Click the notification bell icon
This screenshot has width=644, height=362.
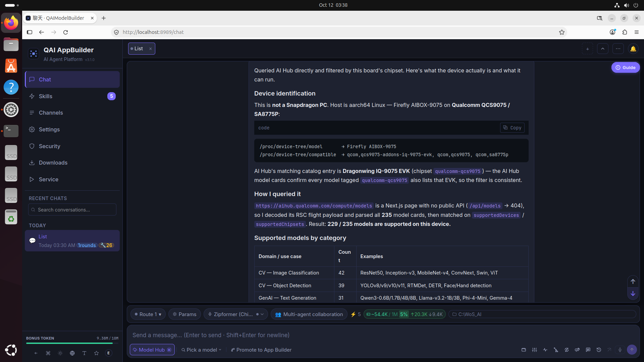click(x=633, y=49)
